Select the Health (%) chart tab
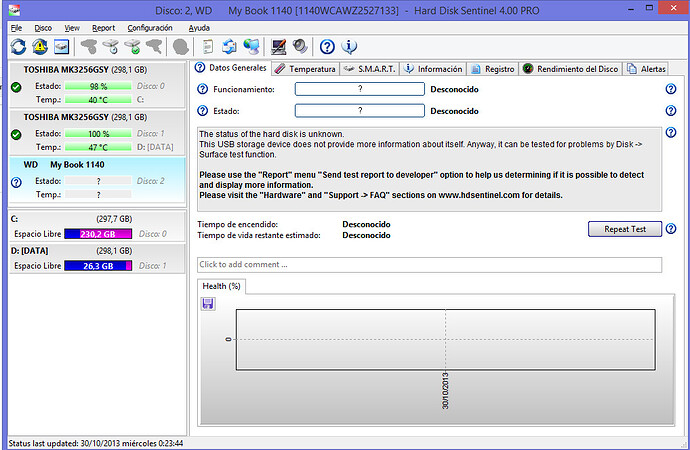690x450 pixels. [x=221, y=286]
